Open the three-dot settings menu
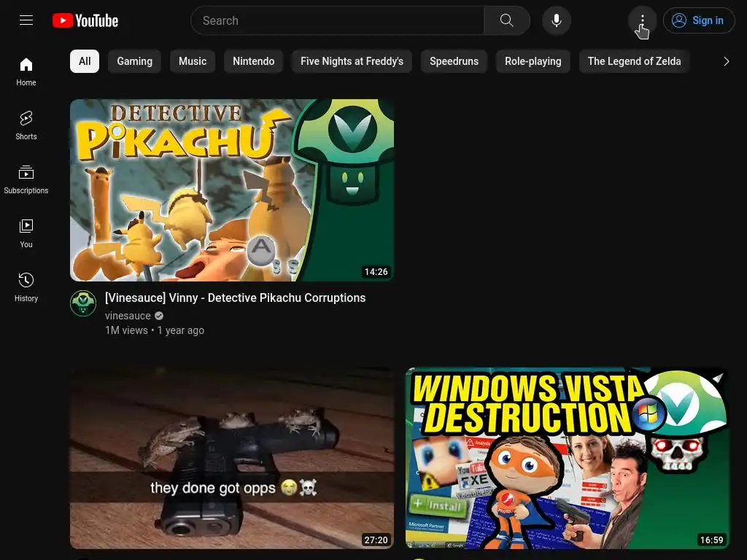This screenshot has height=560, width=747. tap(642, 20)
